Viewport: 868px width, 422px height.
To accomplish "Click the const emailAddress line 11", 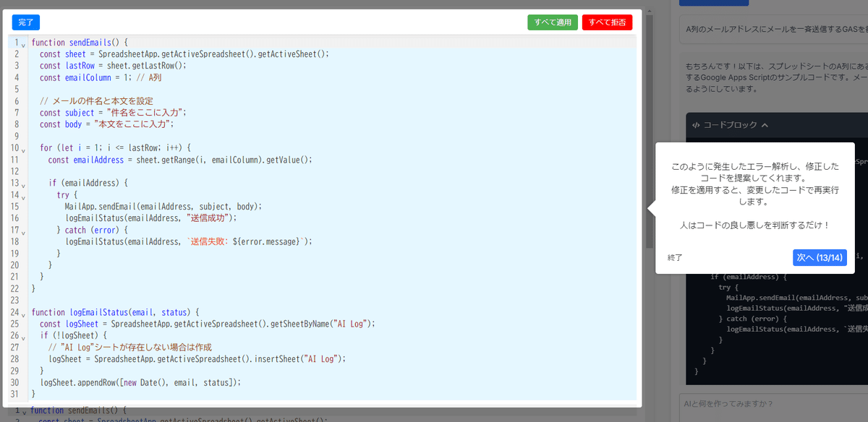I will (180, 160).
